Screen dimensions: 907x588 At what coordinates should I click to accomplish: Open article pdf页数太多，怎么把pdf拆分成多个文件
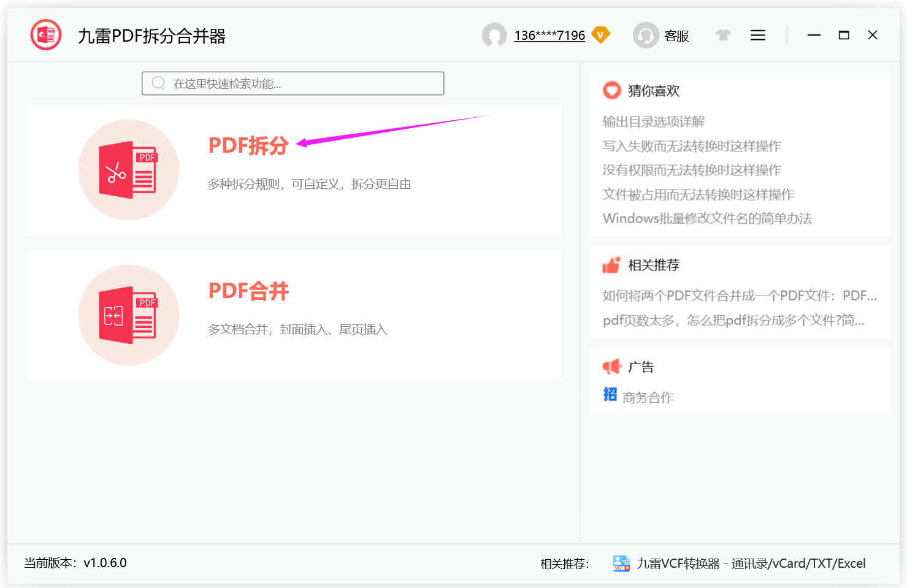(x=734, y=320)
